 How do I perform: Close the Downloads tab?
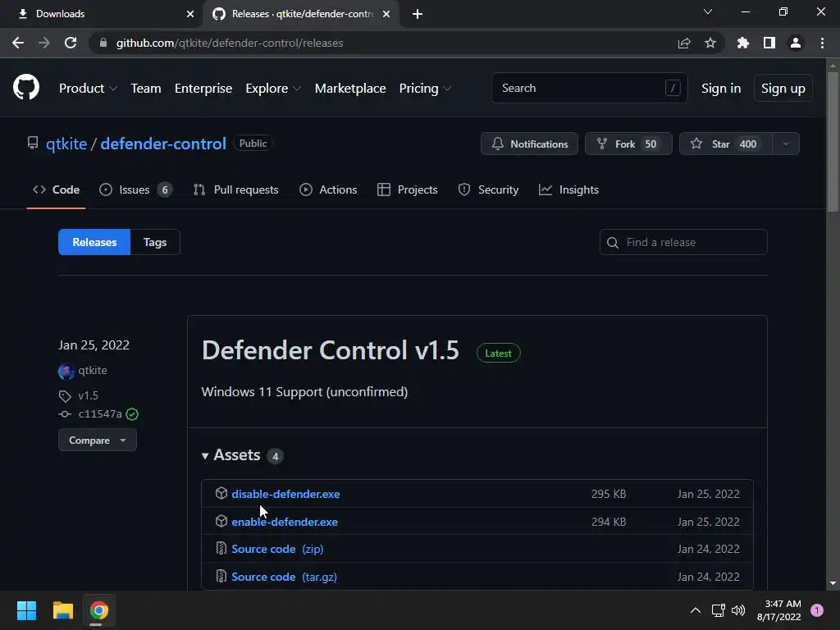(190, 14)
